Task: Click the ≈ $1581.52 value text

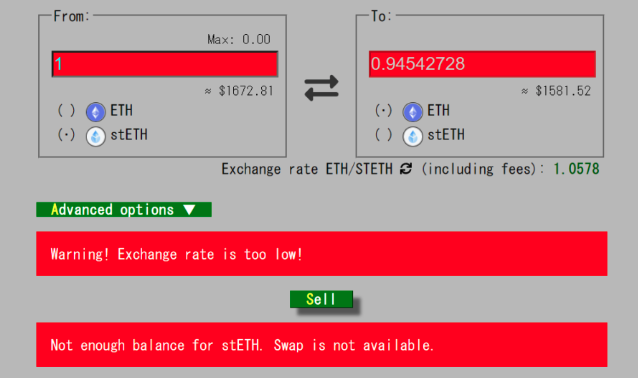Action: tap(556, 91)
